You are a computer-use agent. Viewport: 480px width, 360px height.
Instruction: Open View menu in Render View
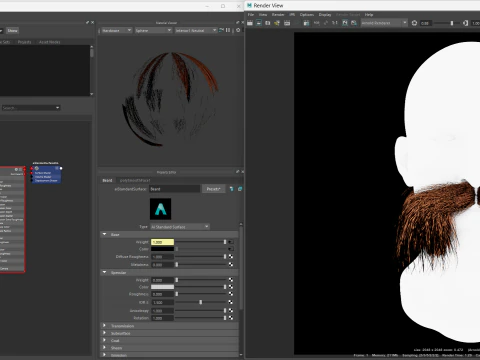tap(263, 15)
